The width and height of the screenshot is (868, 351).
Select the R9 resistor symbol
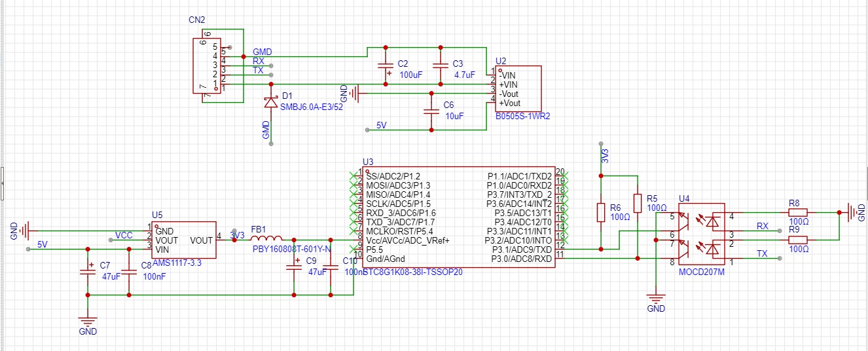pos(797,240)
